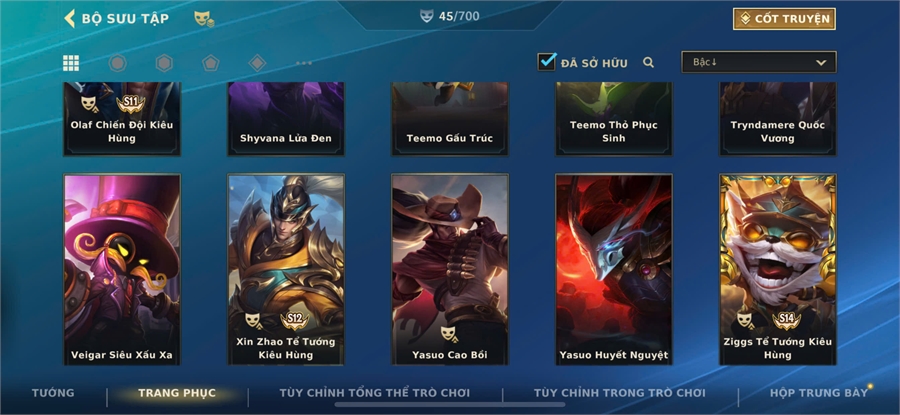Show more filters via three dots
The width and height of the screenshot is (900, 415).
pyautogui.click(x=304, y=63)
